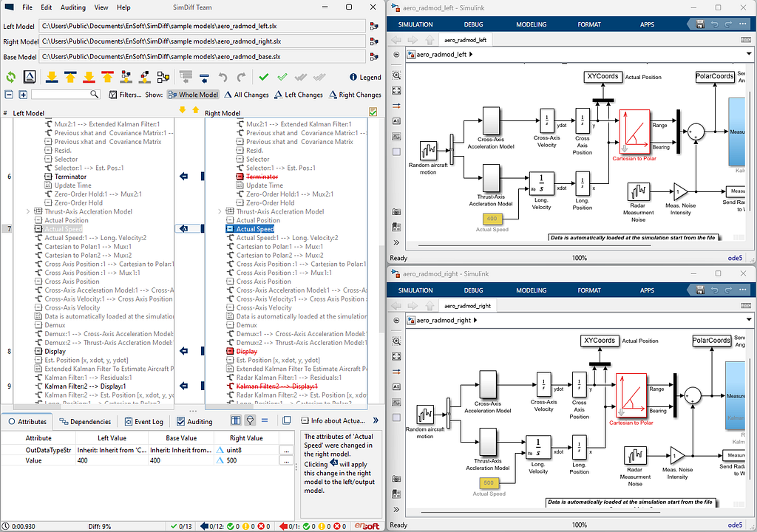The height and width of the screenshot is (532, 757).
Task: Show Right Changes only
Action: pos(356,95)
